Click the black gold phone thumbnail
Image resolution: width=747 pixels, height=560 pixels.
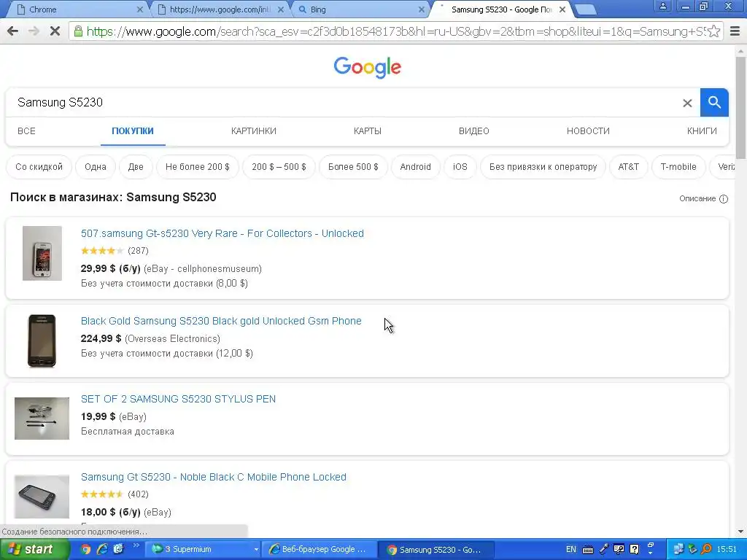coord(42,341)
